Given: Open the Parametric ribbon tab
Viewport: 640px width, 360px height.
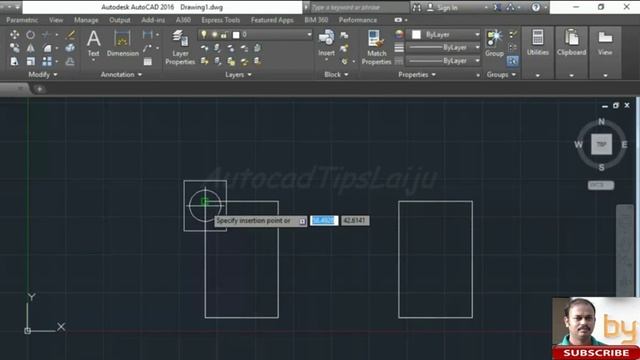Looking at the screenshot, I should 22,20.
